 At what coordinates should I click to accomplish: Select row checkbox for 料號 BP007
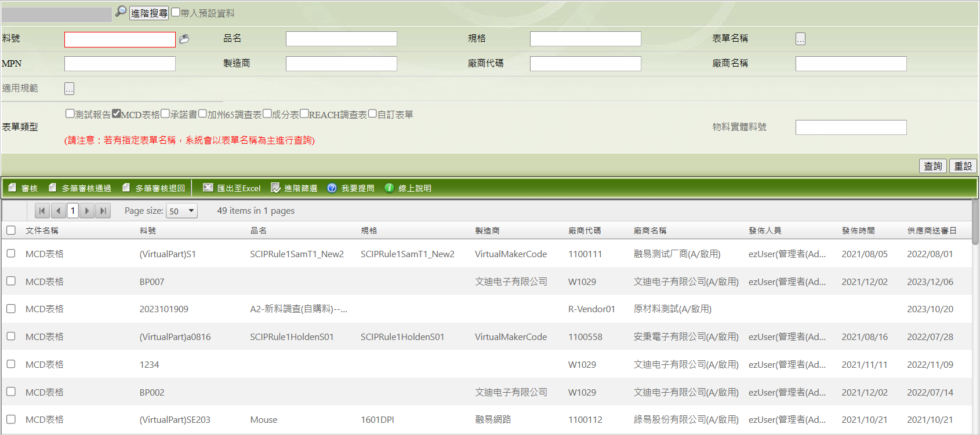[11, 281]
